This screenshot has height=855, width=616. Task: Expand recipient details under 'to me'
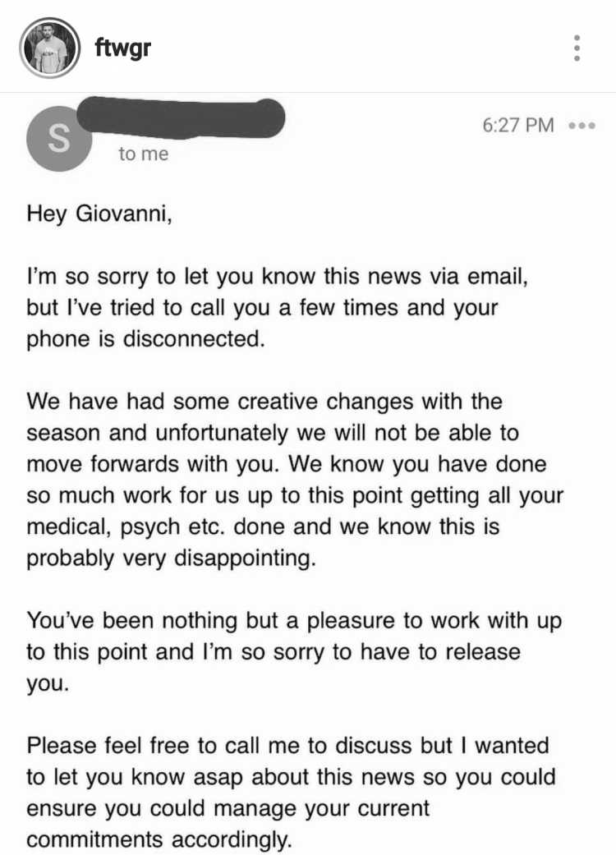144,154
